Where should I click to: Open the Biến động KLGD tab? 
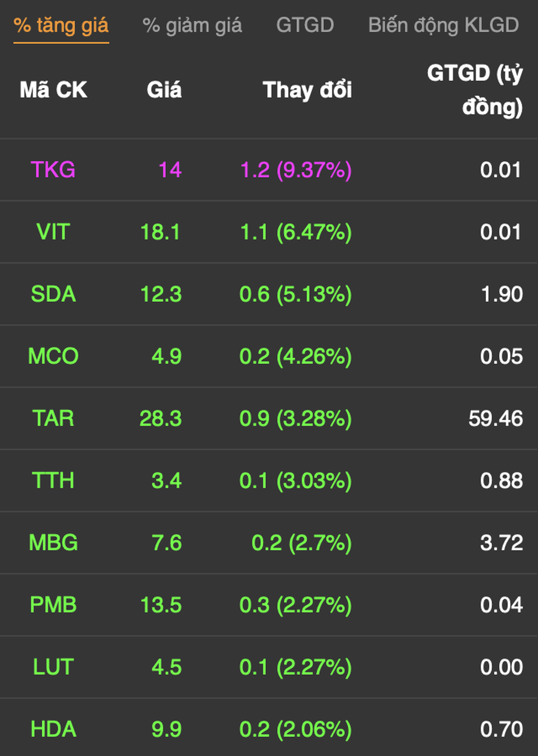(x=444, y=26)
